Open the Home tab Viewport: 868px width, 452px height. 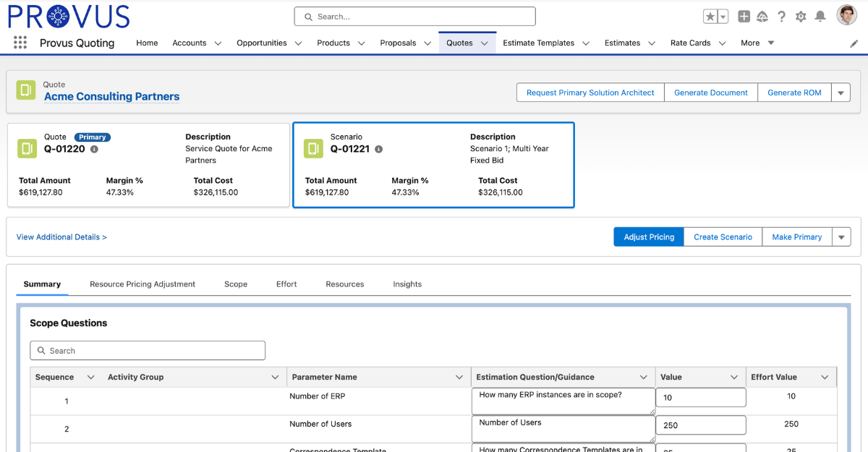147,43
